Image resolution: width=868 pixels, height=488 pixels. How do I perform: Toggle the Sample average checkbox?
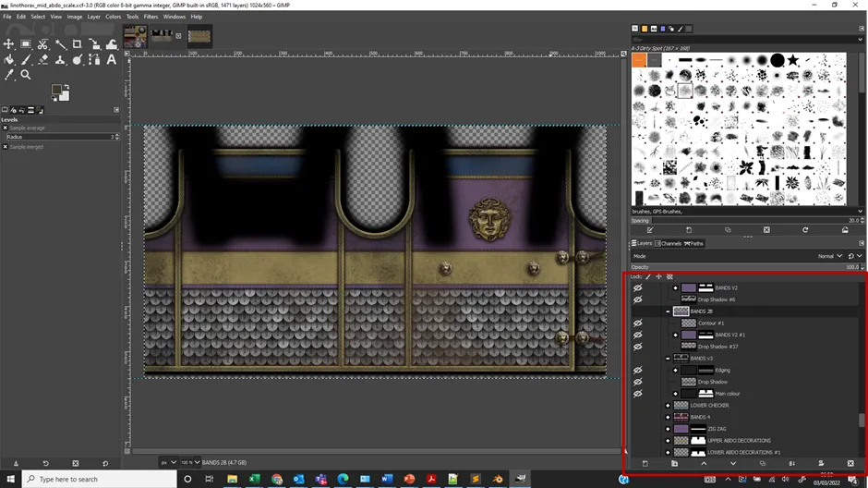(x=5, y=128)
